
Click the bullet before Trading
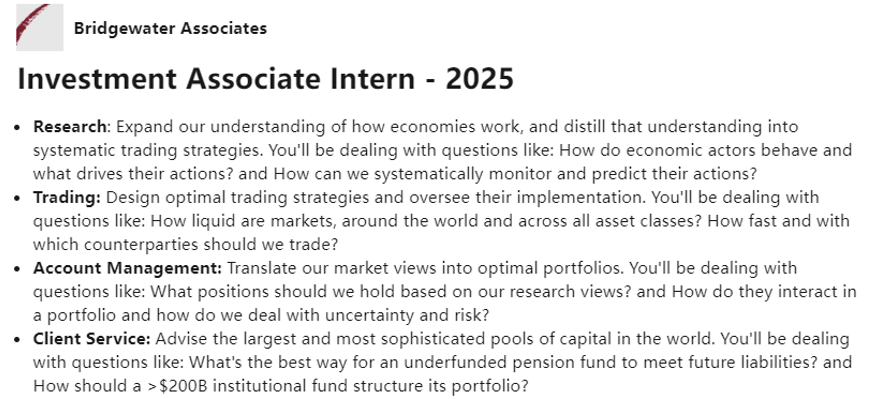click(19, 198)
